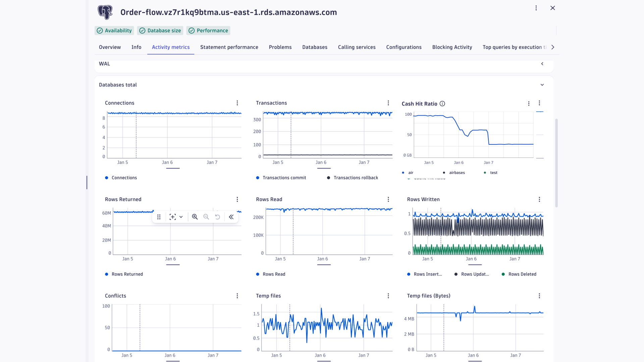This screenshot has width=644, height=362.
Task: Click zoom out magnifier on chart toolbar
Action: 206,217
